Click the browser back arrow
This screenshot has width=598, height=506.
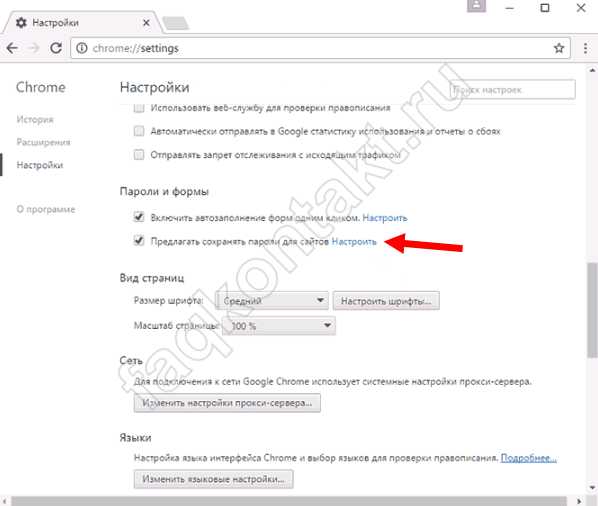[12, 48]
